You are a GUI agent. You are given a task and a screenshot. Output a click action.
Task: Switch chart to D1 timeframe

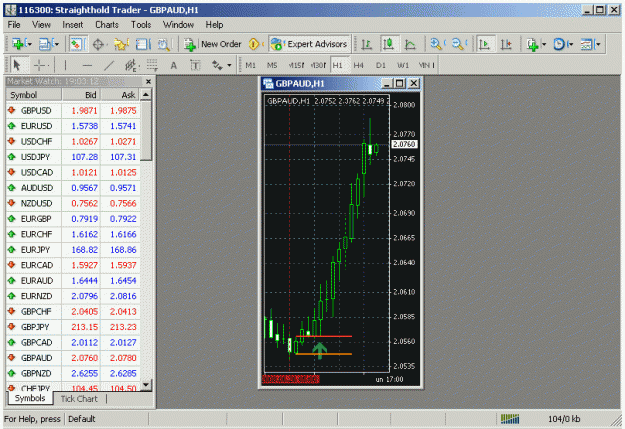(x=381, y=65)
